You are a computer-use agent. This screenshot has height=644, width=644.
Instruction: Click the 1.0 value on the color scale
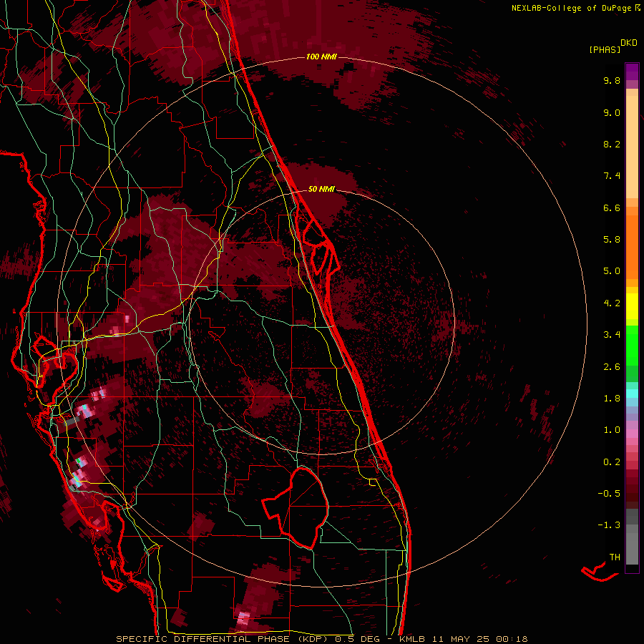[x=612, y=430]
